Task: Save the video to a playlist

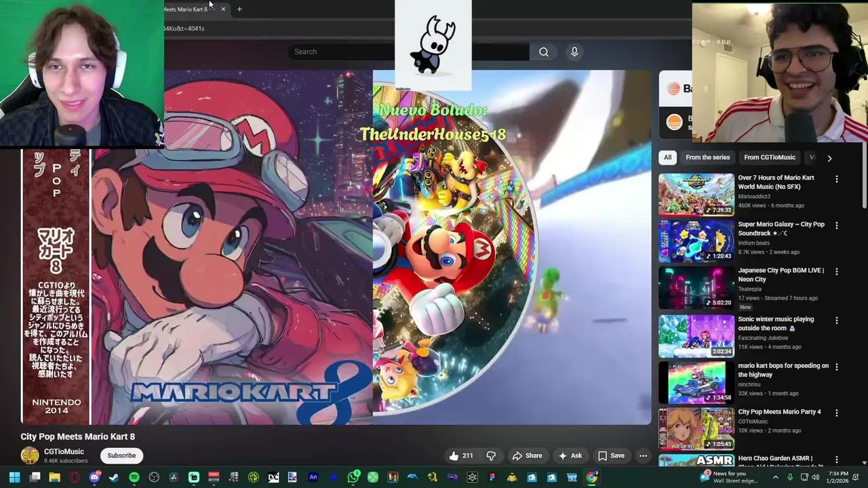Action: [610, 455]
